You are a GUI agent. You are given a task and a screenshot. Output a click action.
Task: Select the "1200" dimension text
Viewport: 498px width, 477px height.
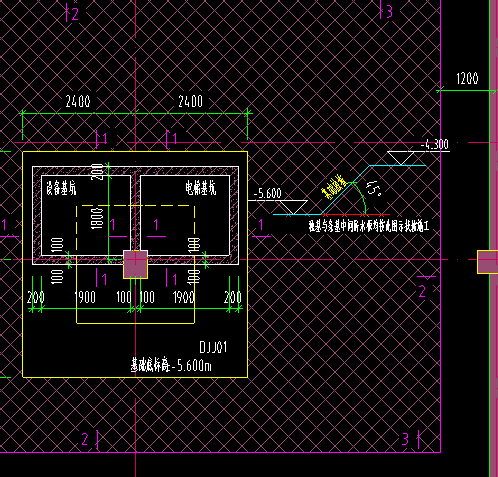coord(467,79)
